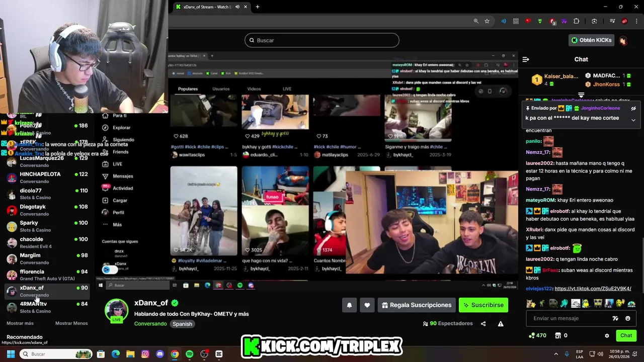
Task: Open HINCHAPELOTA channel in sidebar
Action: pos(48,177)
